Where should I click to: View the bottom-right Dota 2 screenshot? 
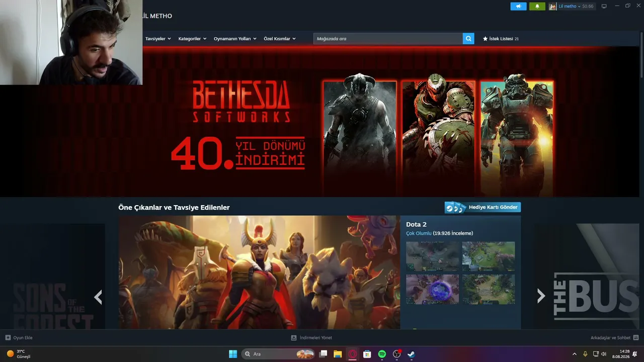pyautogui.click(x=489, y=289)
